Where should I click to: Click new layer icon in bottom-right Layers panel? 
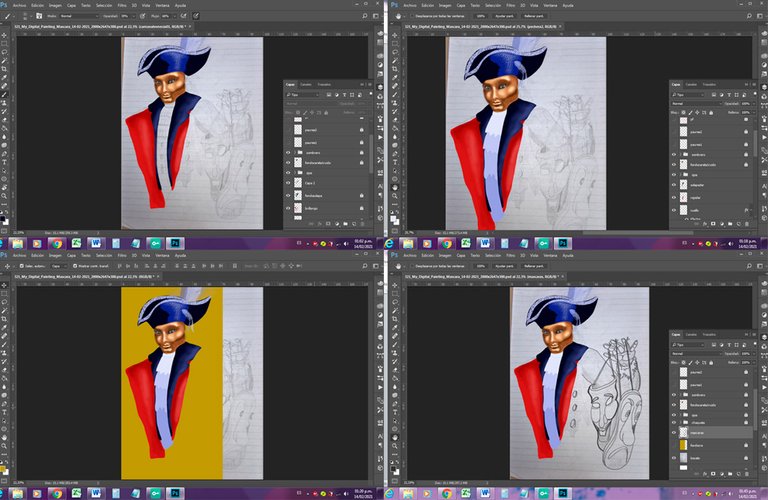click(739, 474)
